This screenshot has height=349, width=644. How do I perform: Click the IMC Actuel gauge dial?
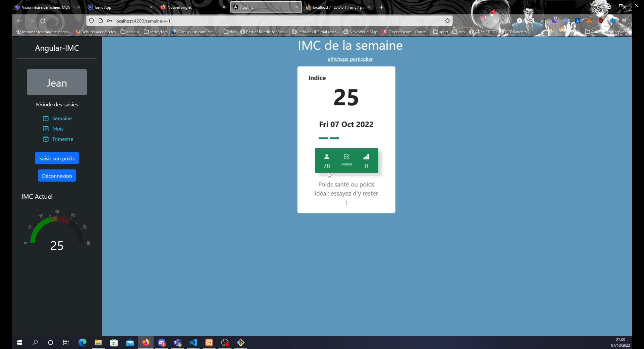pos(57,232)
